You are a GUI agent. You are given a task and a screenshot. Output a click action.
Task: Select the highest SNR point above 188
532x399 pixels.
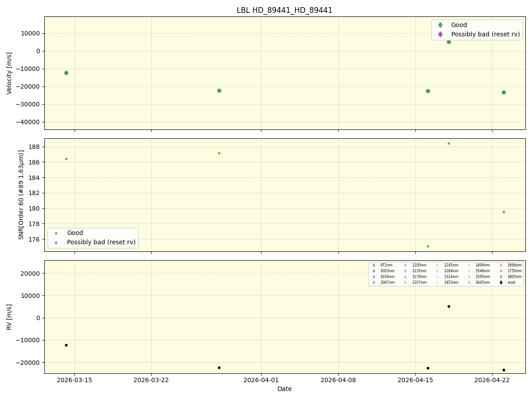[x=449, y=143]
